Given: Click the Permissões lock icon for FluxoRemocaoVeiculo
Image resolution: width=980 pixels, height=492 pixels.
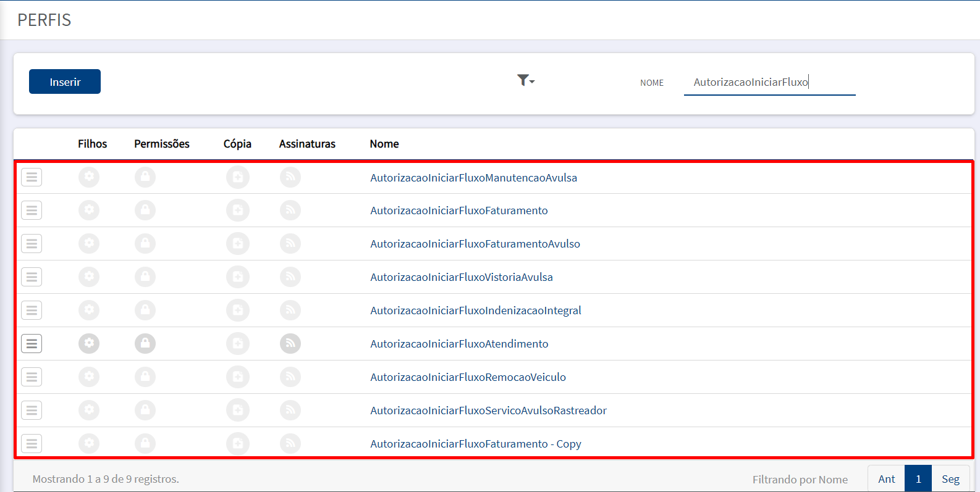Looking at the screenshot, I should (145, 377).
